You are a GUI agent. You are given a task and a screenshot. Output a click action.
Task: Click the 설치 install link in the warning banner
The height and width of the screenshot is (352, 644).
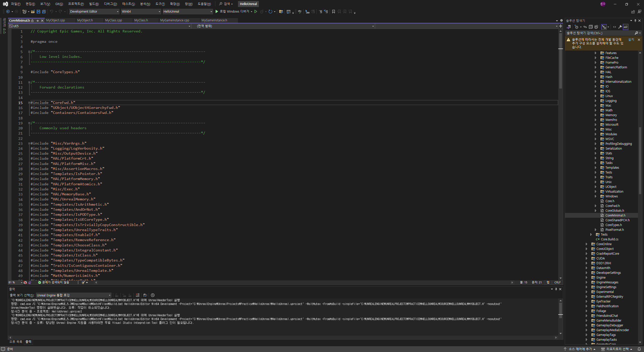(631, 39)
